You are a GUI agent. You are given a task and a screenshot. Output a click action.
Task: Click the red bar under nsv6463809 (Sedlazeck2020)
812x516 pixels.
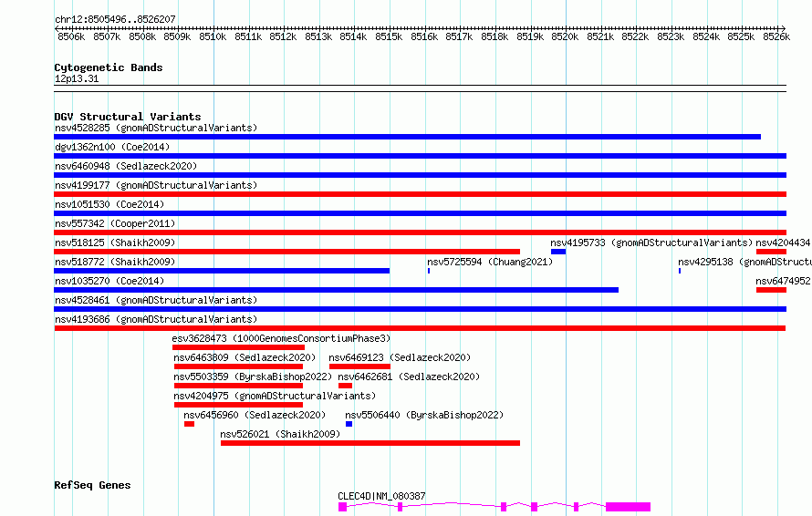point(238,366)
